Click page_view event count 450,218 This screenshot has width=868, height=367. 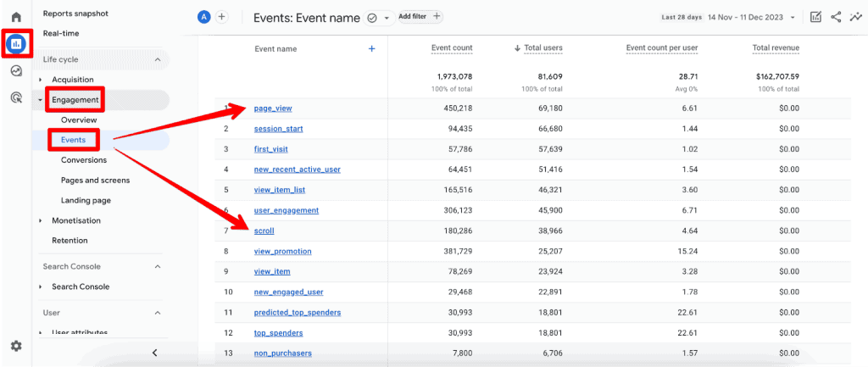pos(457,108)
